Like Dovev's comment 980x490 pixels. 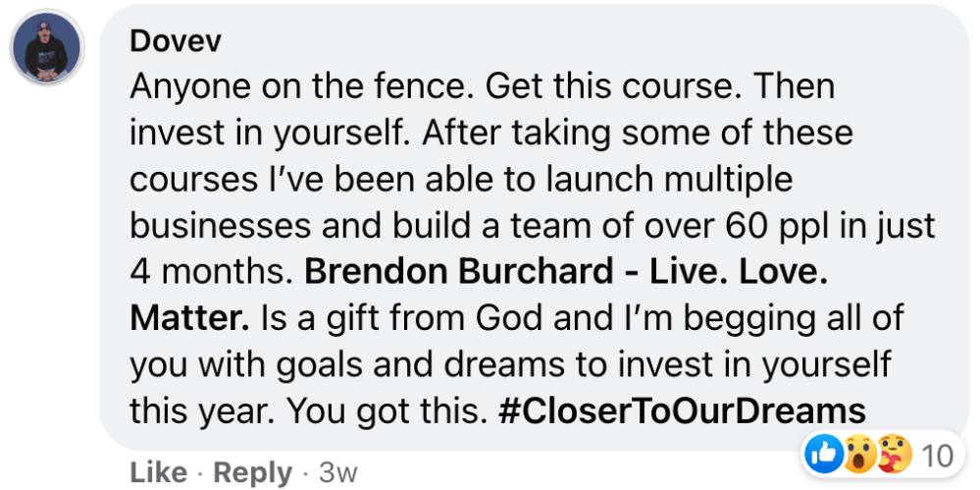pyautogui.click(x=159, y=472)
